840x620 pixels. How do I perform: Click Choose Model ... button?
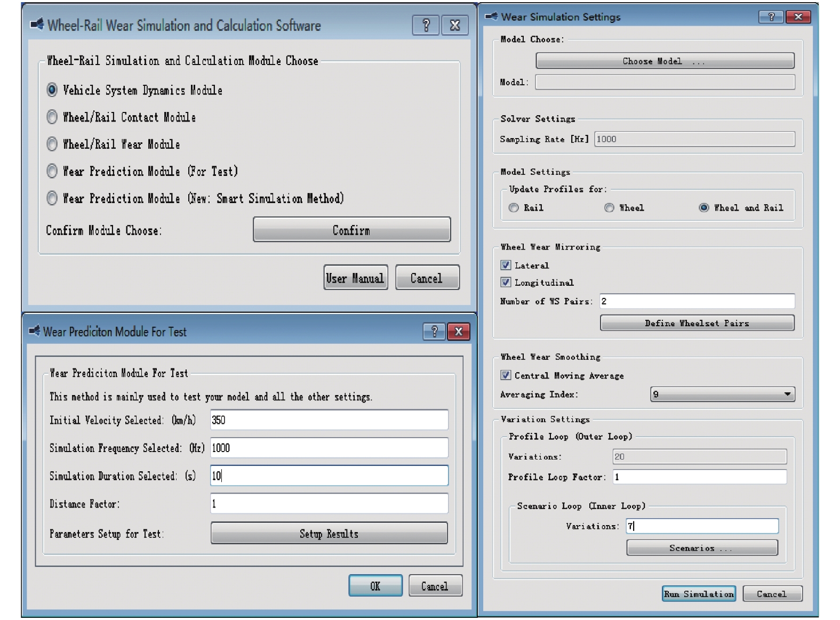point(665,61)
